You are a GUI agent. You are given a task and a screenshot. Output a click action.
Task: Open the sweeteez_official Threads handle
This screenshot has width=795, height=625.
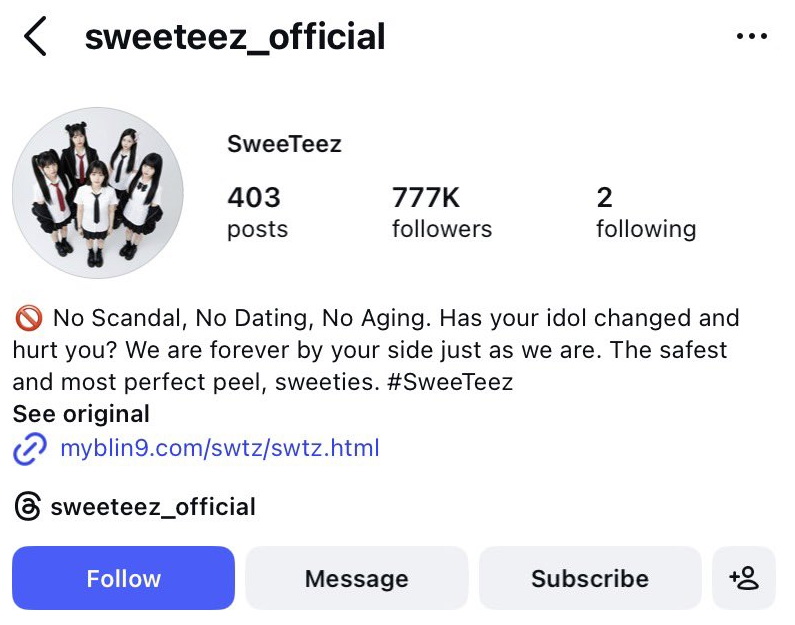(x=152, y=507)
